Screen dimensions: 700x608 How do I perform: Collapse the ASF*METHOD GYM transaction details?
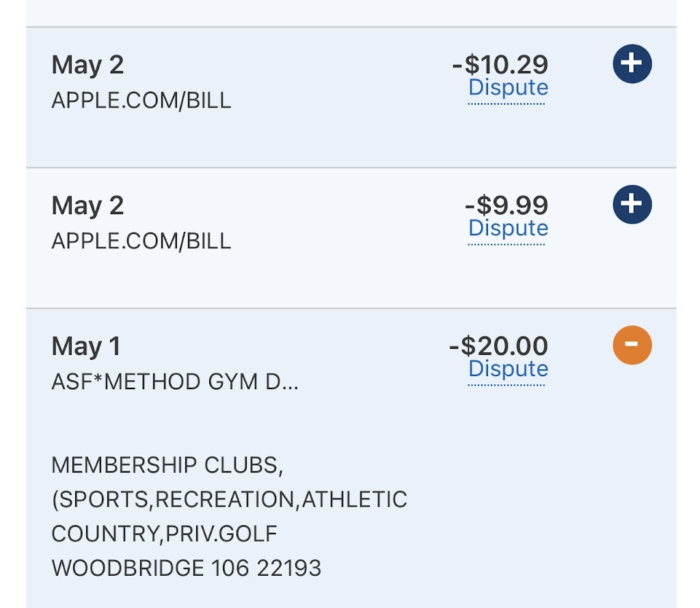pos(632,345)
